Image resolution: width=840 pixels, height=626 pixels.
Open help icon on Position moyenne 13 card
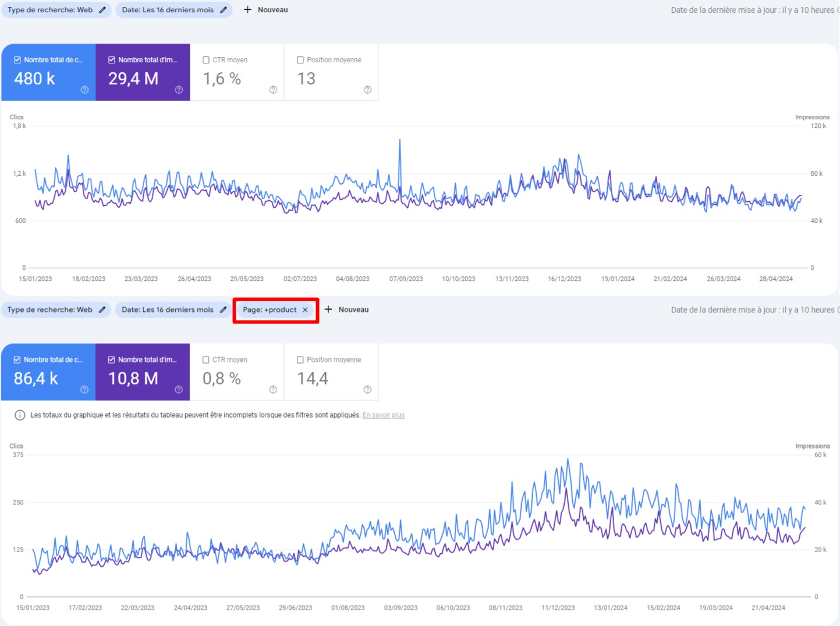(367, 90)
